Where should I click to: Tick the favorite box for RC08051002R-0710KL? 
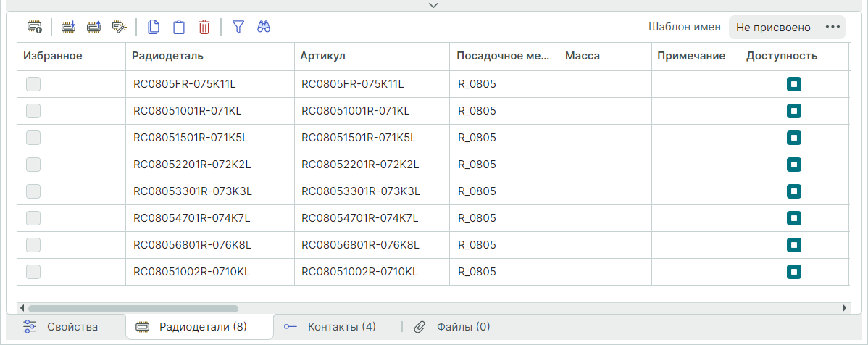pos(33,272)
